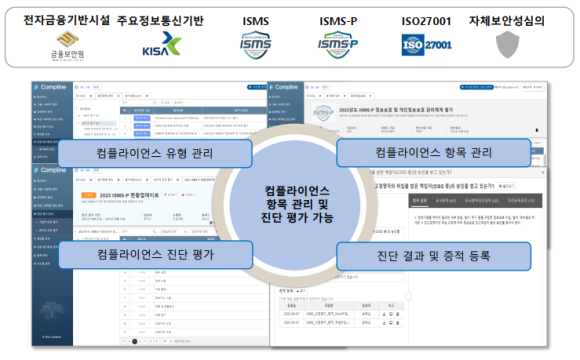Click the ISO 27001 logo
Screen dimensions: 580x360
coord(426,45)
